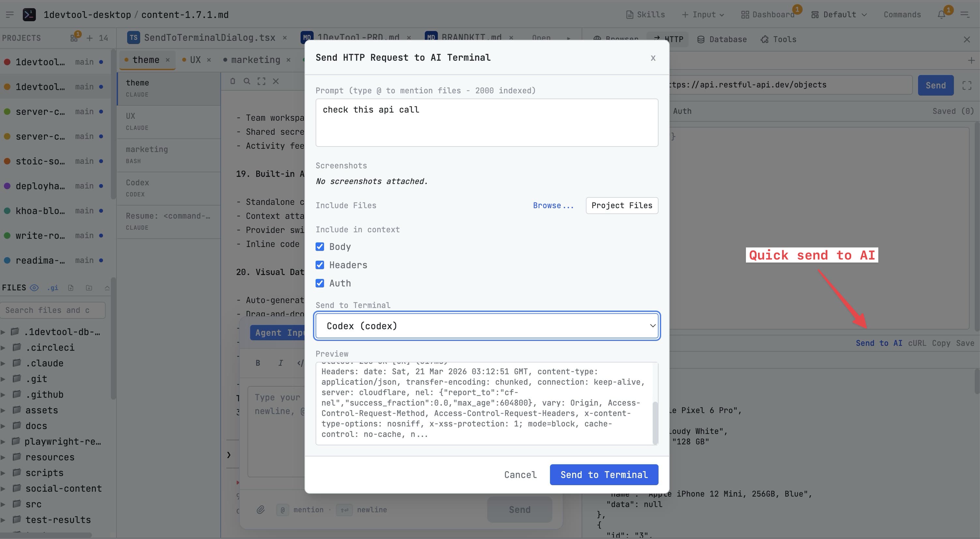The width and height of the screenshot is (980, 539).
Task: Disable the Auth context checkbox
Action: 320,283
